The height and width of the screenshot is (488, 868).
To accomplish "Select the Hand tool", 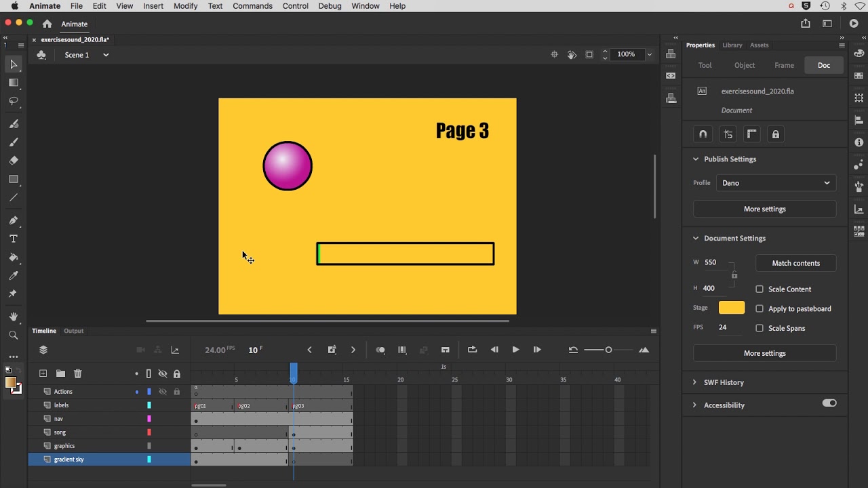I will 14,317.
